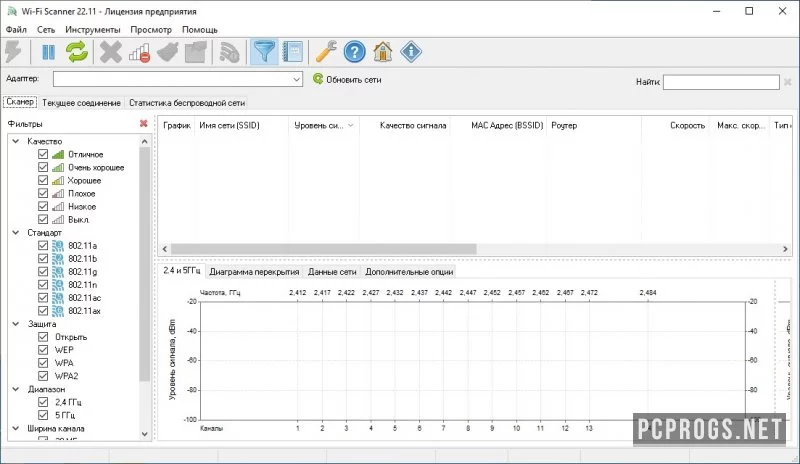Refresh with the green arrows icon

[77, 52]
